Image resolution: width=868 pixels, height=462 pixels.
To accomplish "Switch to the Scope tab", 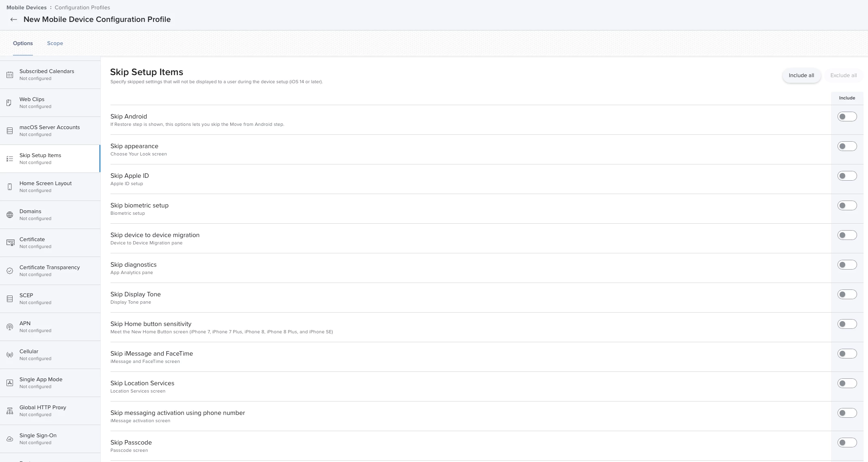I will pos(55,43).
